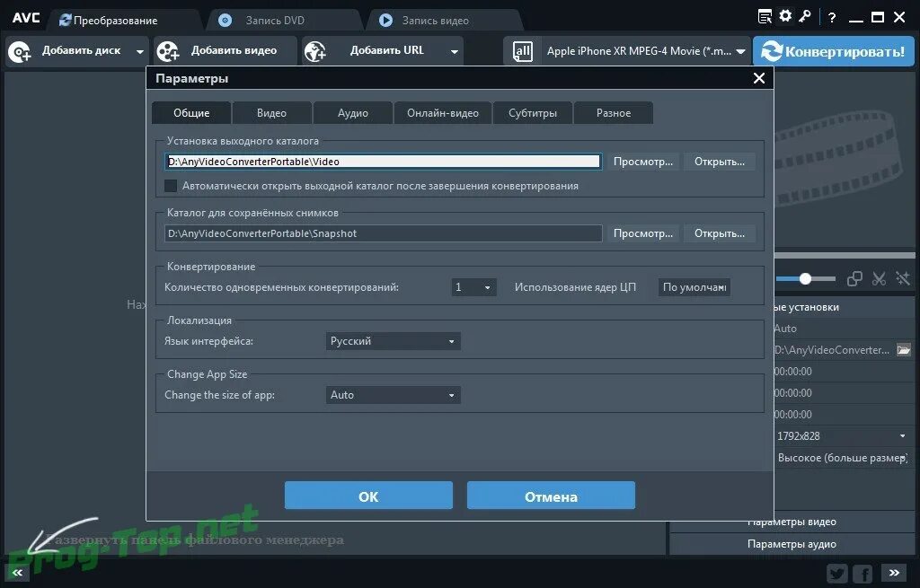Click the output folder path D:\AnyVideoConverterPortable\Video field
Image resolution: width=920 pixels, height=588 pixels.
pyautogui.click(x=383, y=162)
